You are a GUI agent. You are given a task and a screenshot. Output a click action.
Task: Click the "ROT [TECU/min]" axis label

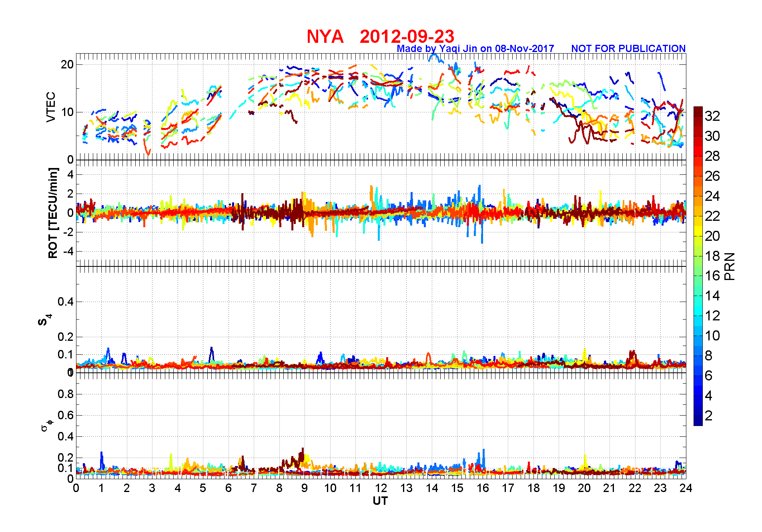click(x=53, y=213)
